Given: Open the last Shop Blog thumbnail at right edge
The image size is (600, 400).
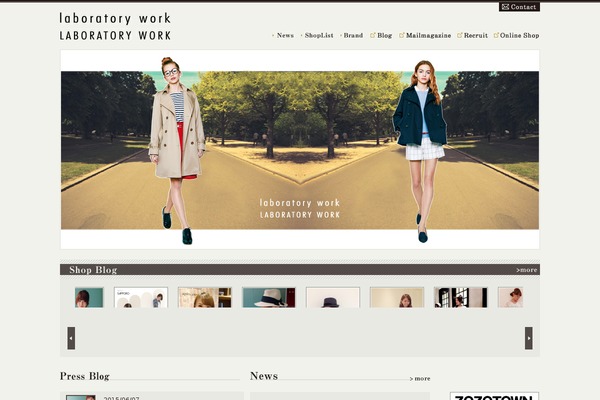Looking at the screenshot, I should click(510, 297).
